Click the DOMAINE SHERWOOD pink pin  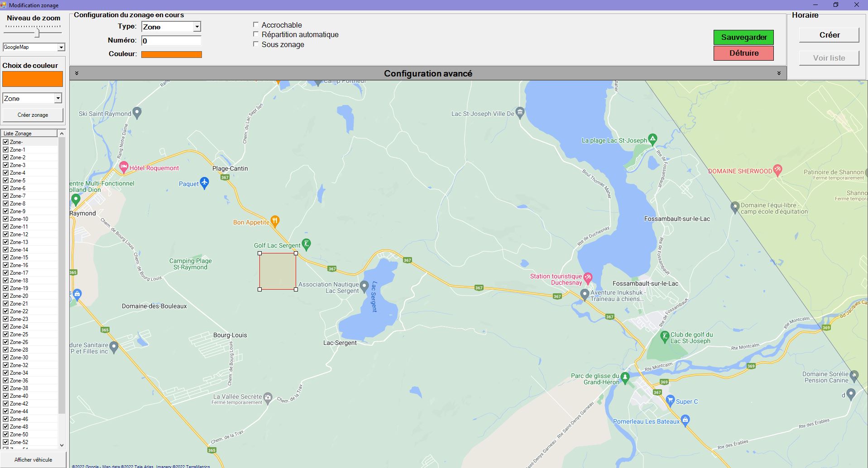[x=777, y=170]
